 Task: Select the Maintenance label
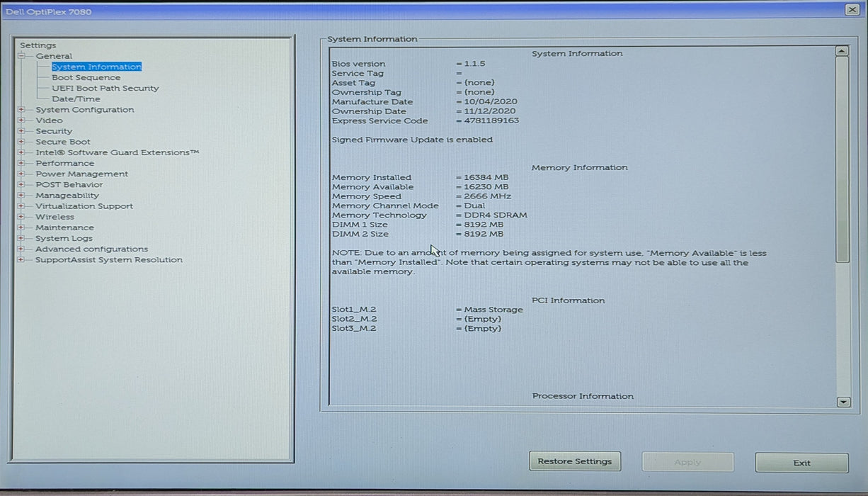(64, 227)
